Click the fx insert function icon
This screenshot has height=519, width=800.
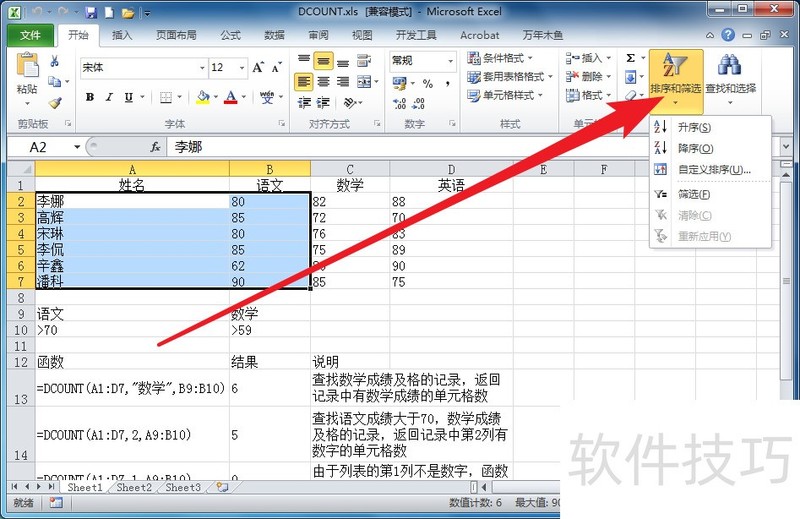(x=156, y=147)
